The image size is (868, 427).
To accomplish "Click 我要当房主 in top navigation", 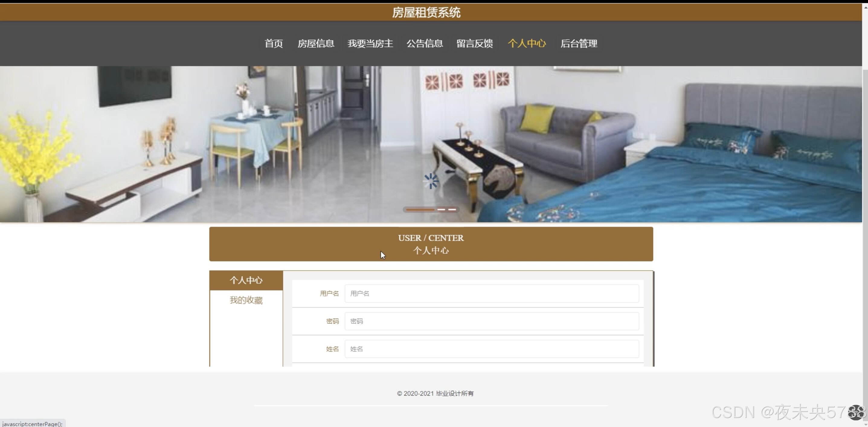I will [370, 43].
